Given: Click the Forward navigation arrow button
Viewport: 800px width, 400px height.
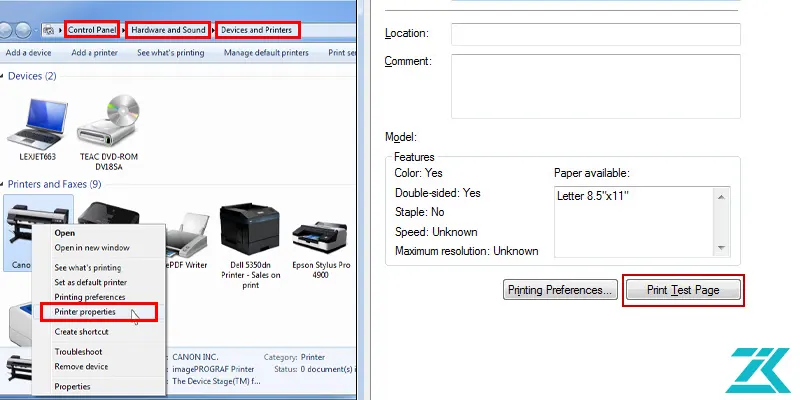Looking at the screenshot, I should pos(23,31).
